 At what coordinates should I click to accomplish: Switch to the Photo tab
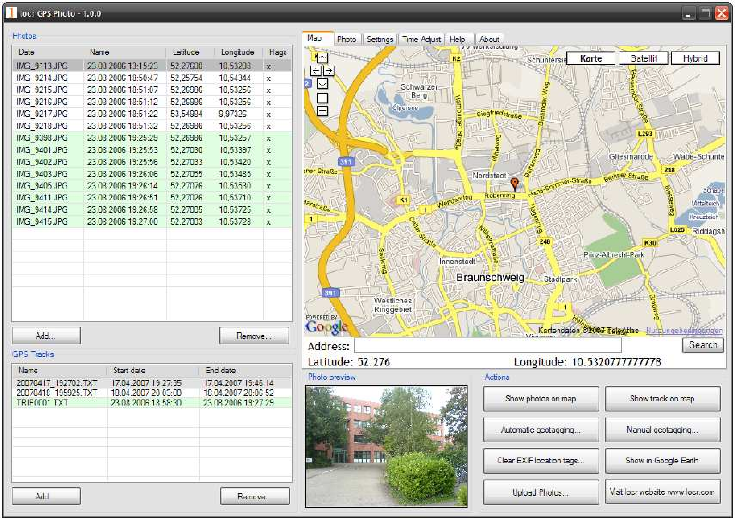pos(346,39)
